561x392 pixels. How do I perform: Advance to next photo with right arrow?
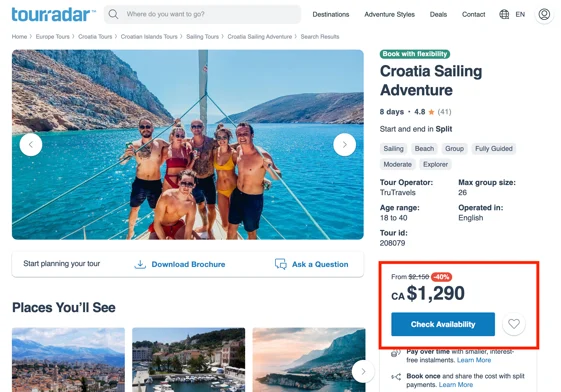tap(344, 144)
